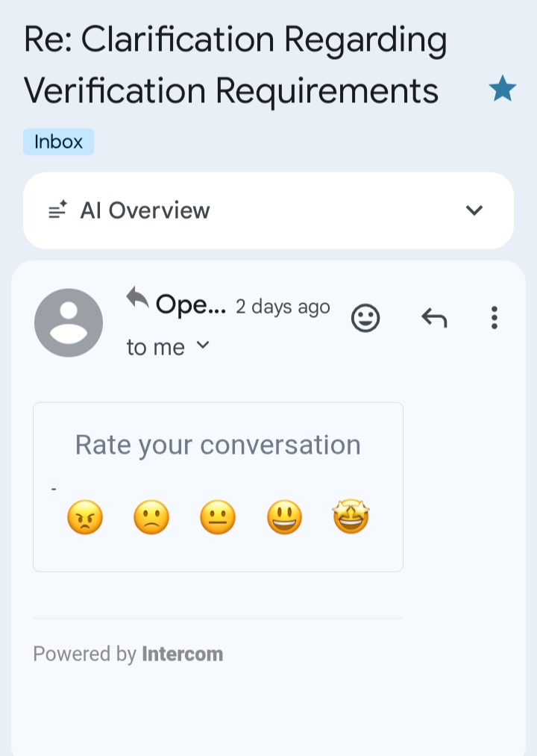The width and height of the screenshot is (537, 756).
Task: Click the AI Overview sparkle icon
Action: 57,210
